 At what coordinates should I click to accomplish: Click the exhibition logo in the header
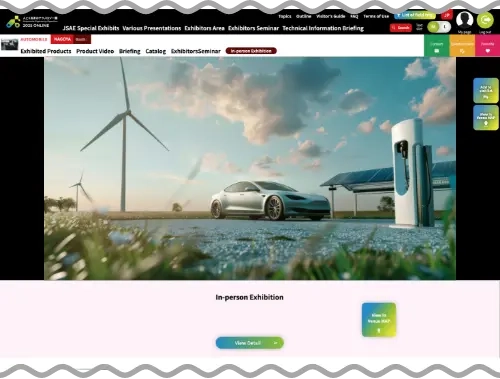[32, 22]
